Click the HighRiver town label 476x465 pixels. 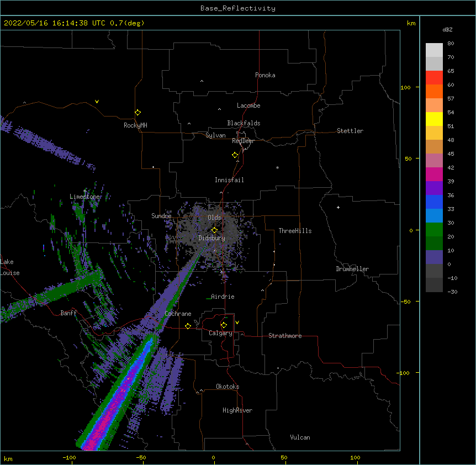tap(237, 410)
